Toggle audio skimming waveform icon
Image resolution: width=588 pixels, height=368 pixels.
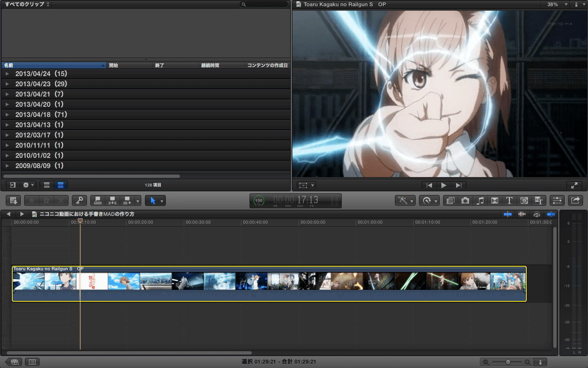522,214
